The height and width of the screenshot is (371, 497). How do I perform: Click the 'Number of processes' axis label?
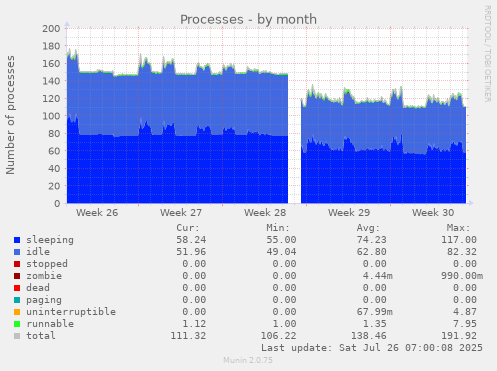point(10,115)
